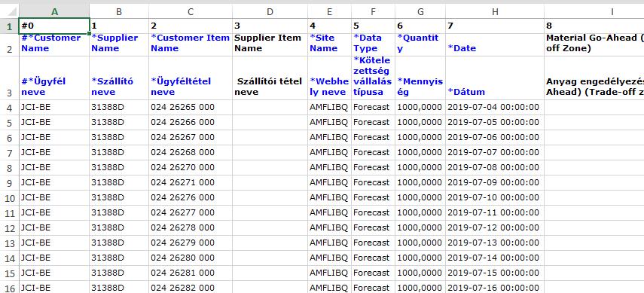Click cell with '024 26276 000'
The width and height of the screenshot is (644, 293).
pyautogui.click(x=191, y=197)
